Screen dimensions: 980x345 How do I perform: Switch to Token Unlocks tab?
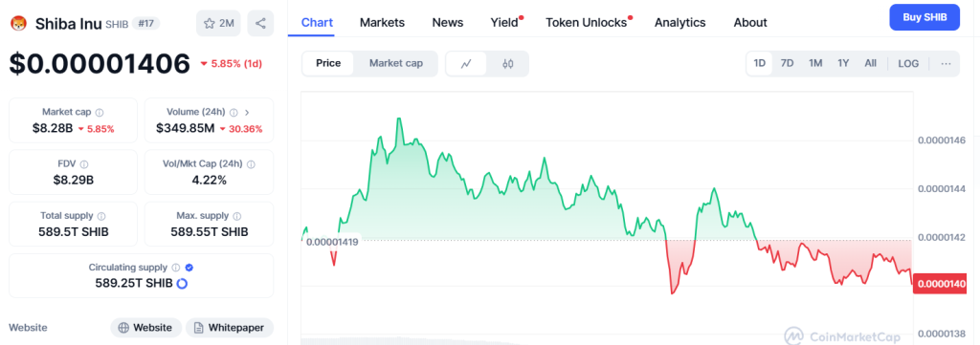point(587,23)
